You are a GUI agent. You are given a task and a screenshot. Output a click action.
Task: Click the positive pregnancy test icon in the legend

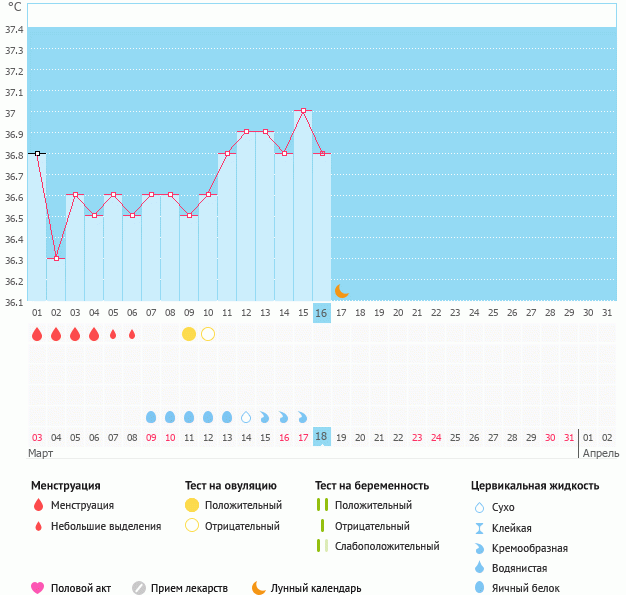(321, 506)
